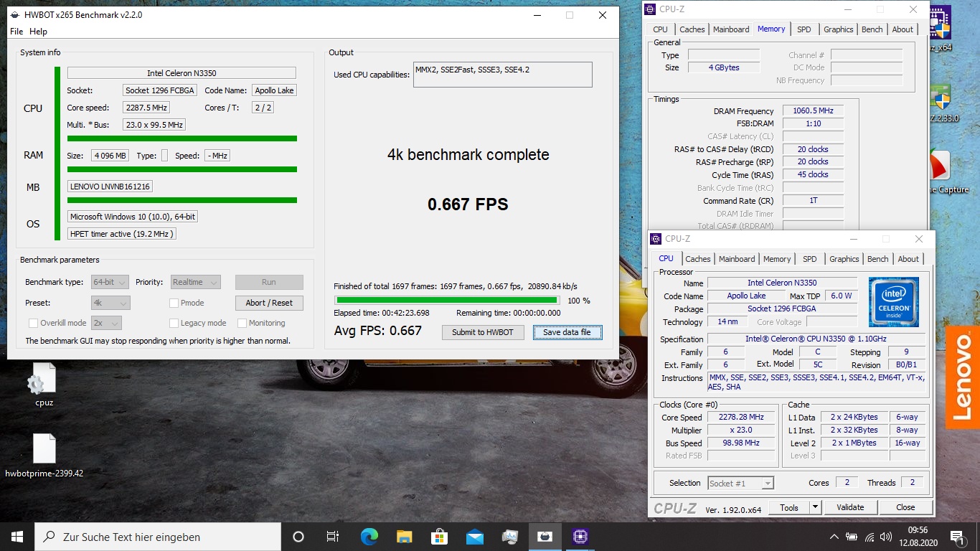Click the benchmark progress bar at 100 %
The height and width of the screenshot is (551, 980).
click(x=447, y=300)
